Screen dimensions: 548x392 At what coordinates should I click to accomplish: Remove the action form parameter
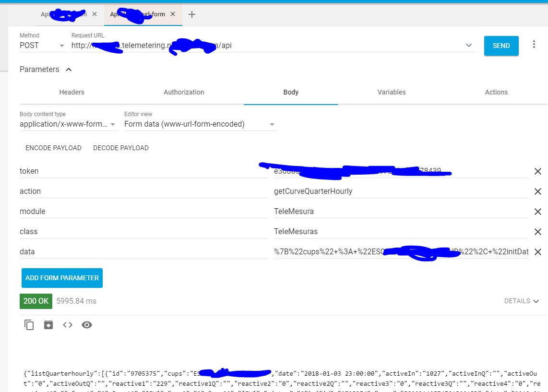tap(538, 191)
